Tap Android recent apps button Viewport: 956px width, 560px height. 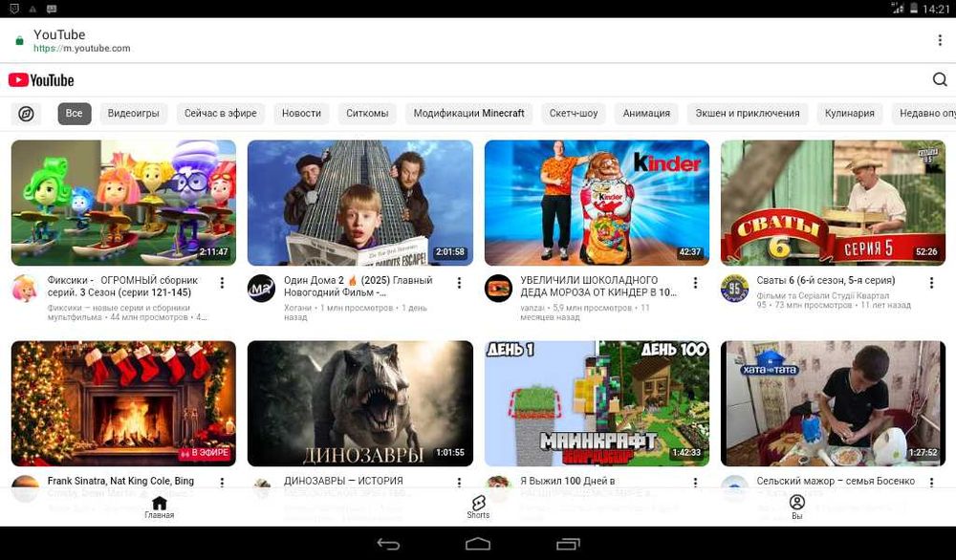coord(568,544)
